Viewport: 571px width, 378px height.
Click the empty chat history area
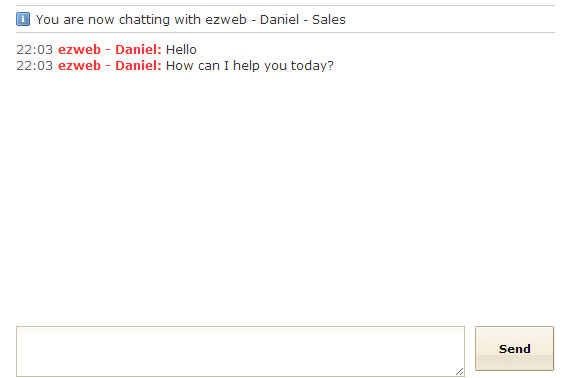(x=285, y=197)
